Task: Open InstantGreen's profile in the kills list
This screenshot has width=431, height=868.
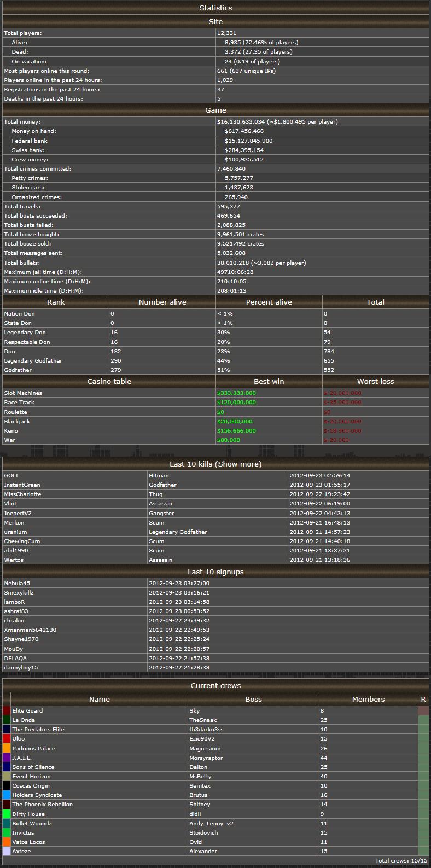Action: [x=22, y=485]
